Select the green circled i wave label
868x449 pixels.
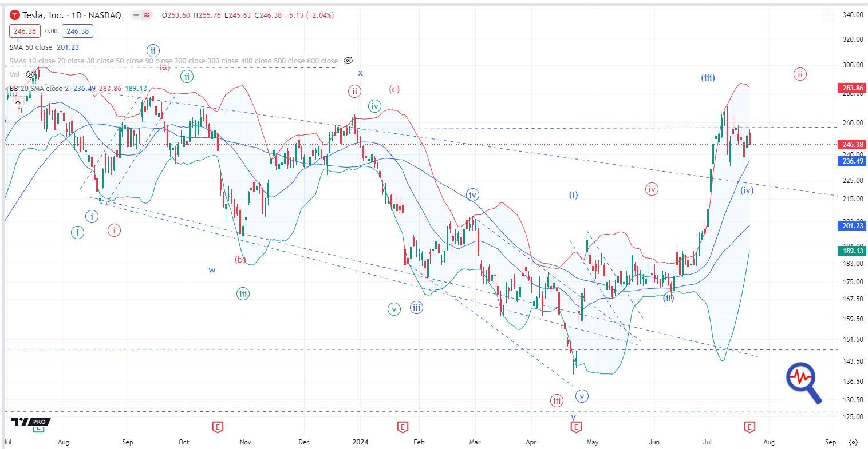pos(77,232)
